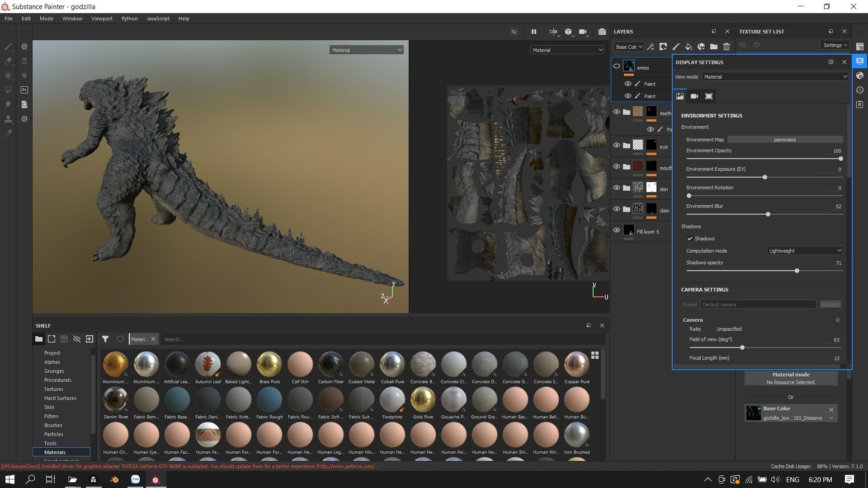Pause the viewport rendering

(533, 32)
